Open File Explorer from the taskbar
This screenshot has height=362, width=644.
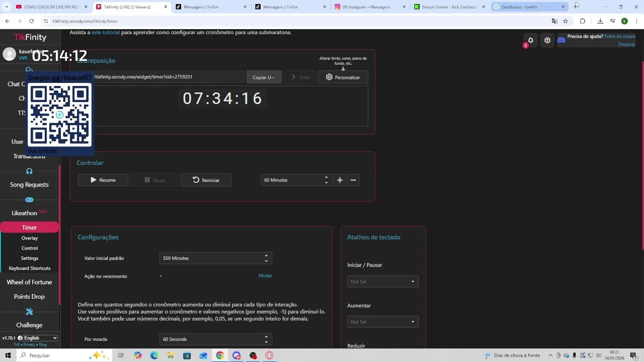point(171,355)
